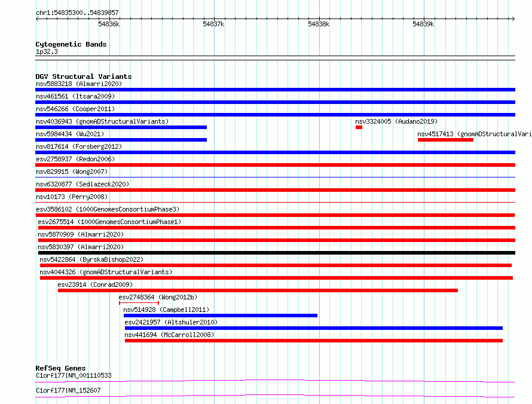This screenshot has height=404, width=532.
Task: Click the Cytogenetic Bands track heading
Action: pyautogui.click(x=71, y=44)
